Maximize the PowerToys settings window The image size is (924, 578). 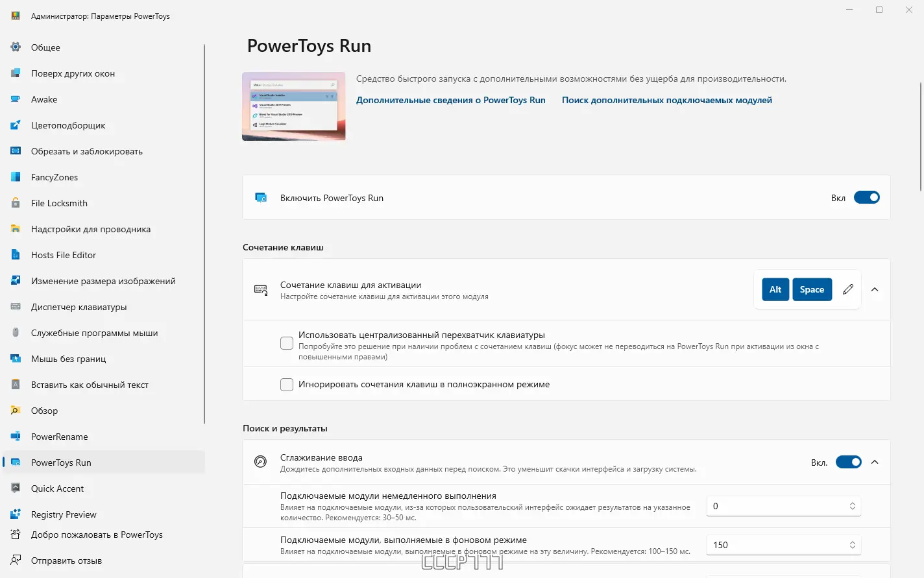click(x=879, y=10)
